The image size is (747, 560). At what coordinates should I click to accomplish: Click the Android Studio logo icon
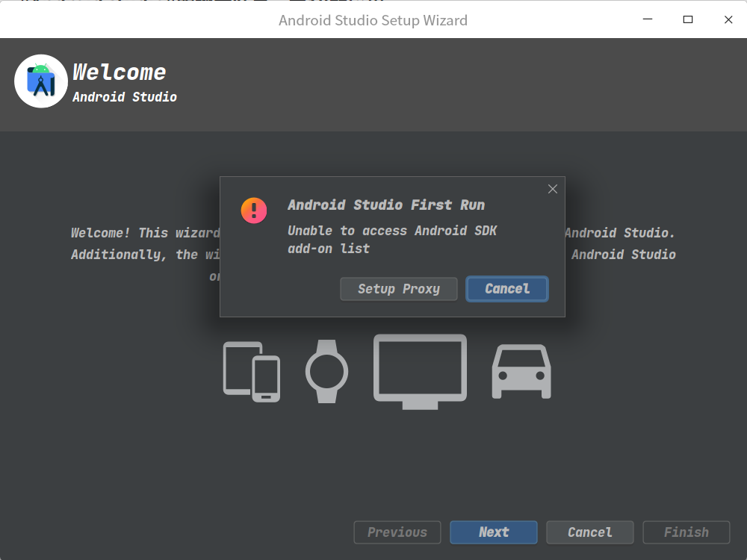[41, 81]
